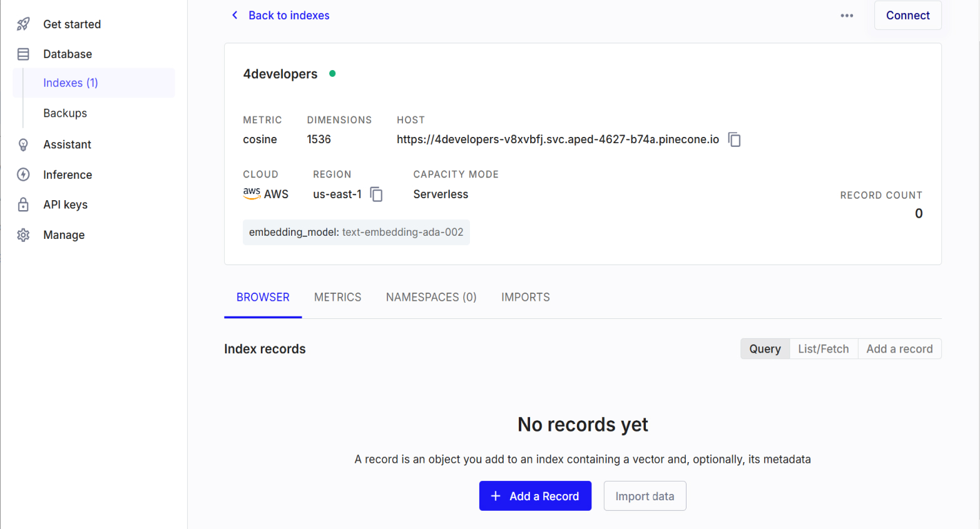Click the 1536 dimensions value
Image resolution: width=980 pixels, height=529 pixels.
click(319, 139)
